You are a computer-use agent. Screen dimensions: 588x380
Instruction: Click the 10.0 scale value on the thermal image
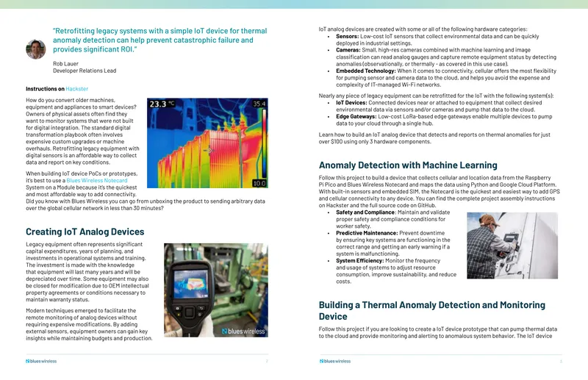(x=259, y=184)
